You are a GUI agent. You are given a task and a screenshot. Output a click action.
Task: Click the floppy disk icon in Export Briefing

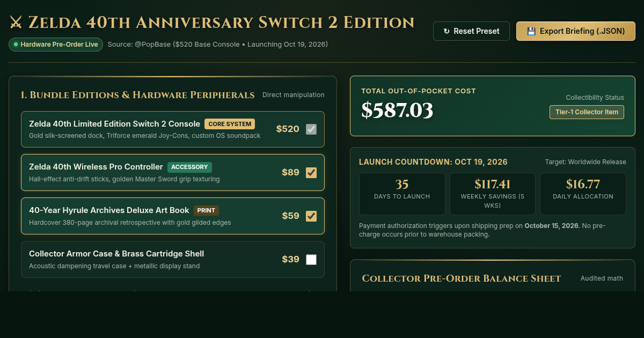(x=531, y=31)
